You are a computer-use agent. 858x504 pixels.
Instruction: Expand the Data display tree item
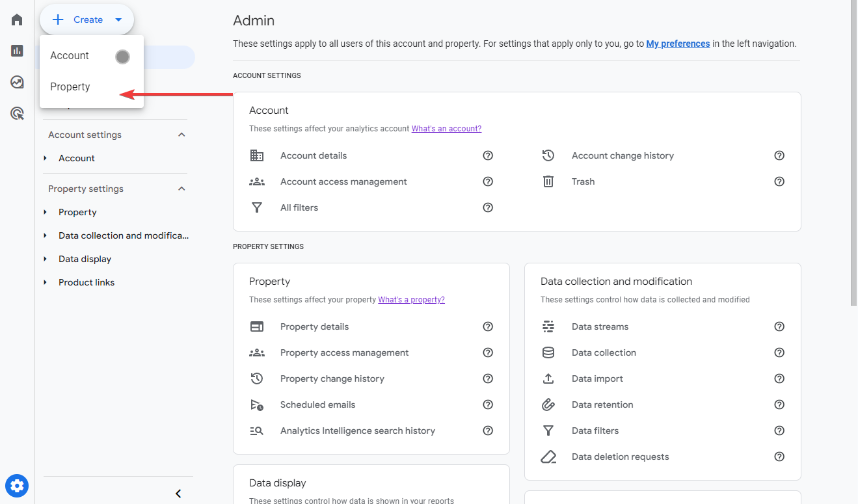(46, 259)
